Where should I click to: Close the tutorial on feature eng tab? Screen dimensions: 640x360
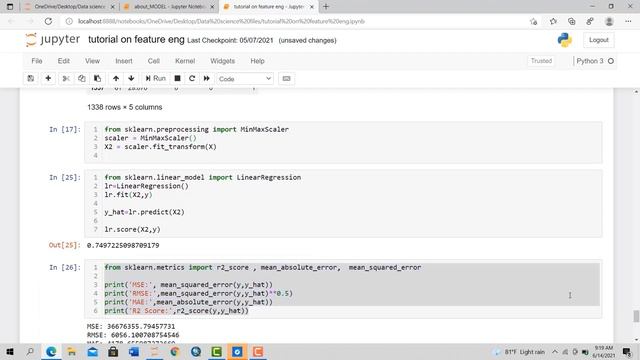[x=312, y=7]
